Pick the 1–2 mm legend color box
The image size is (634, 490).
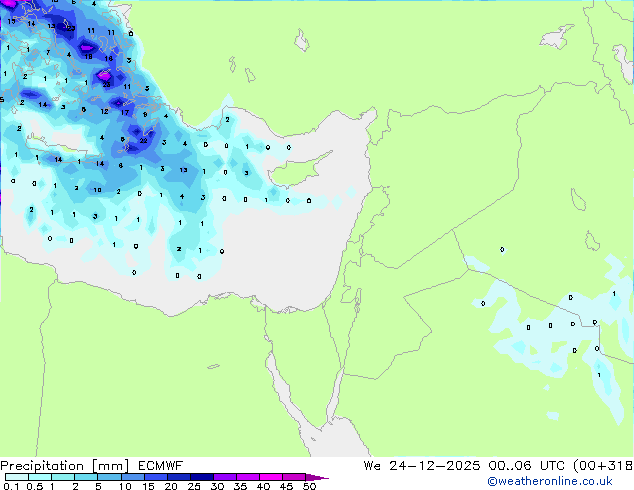coord(63,477)
